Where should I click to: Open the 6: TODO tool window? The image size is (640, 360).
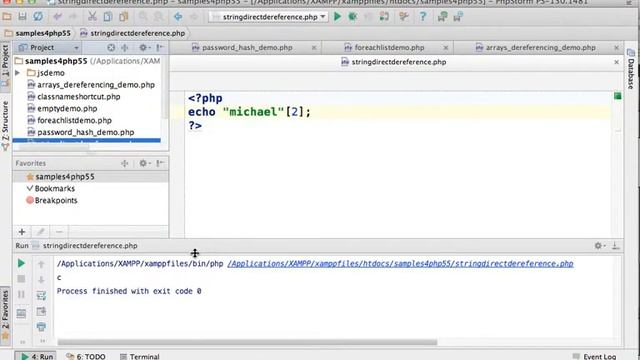(86, 356)
